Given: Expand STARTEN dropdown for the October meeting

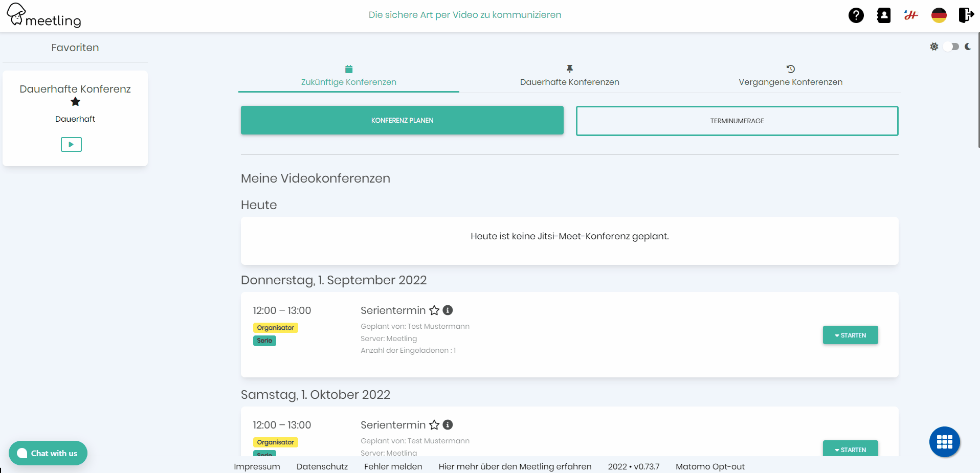Looking at the screenshot, I should [850, 449].
